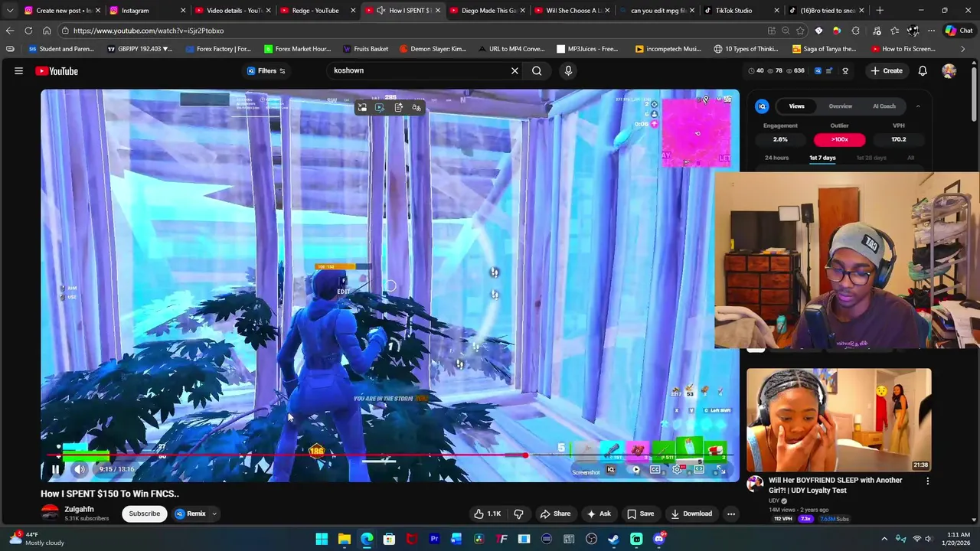Click the >100x Outlier pill
980x551 pixels.
coord(839,139)
